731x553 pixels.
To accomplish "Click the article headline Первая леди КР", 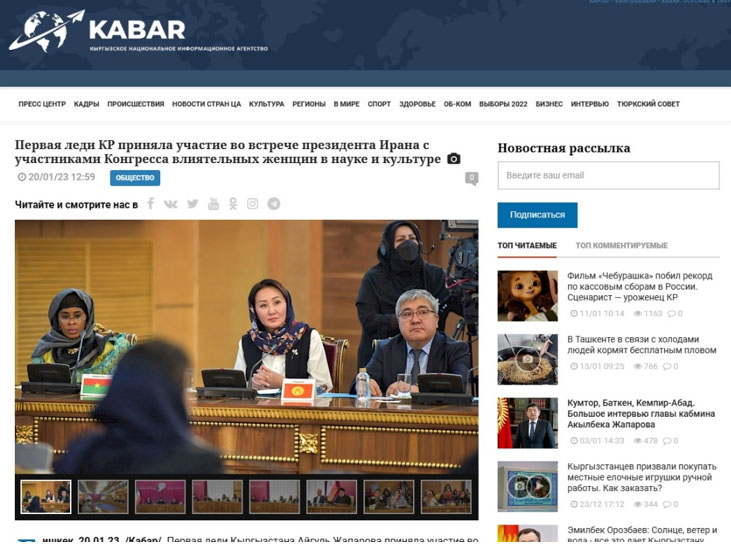I will 228,152.
